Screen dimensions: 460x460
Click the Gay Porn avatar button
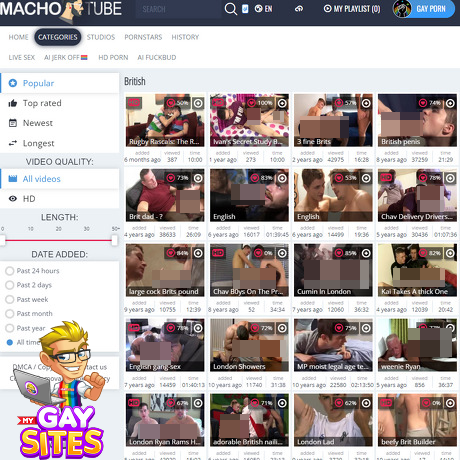(423, 9)
